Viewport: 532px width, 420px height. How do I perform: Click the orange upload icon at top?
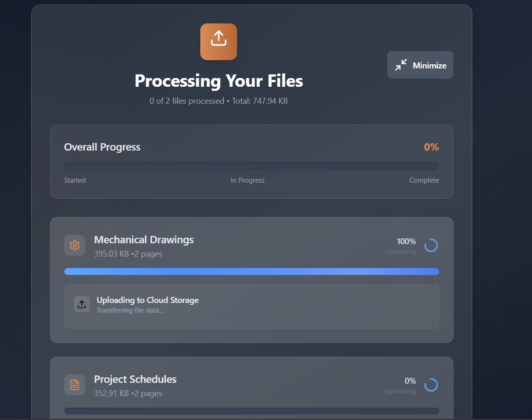pyautogui.click(x=219, y=42)
